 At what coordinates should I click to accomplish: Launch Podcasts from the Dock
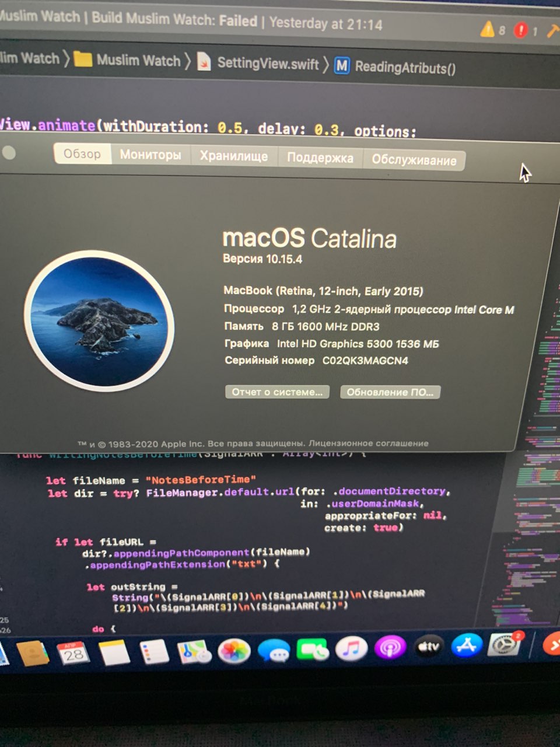coord(390,648)
